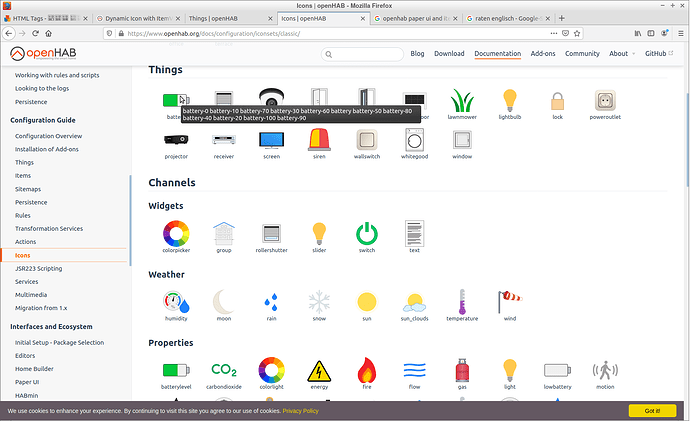Click the wallswitch icon
690x421 pixels.
[x=367, y=140]
